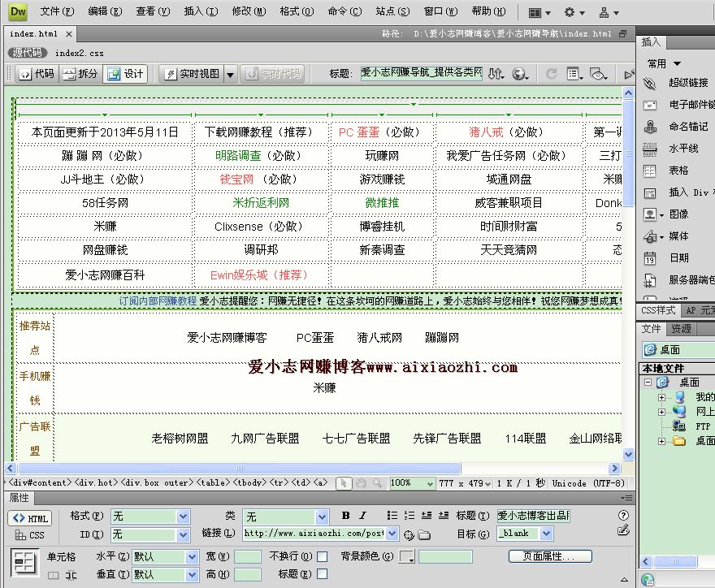The height and width of the screenshot is (588, 715).
Task: Click in the document title field
Action: pyautogui.click(x=422, y=73)
